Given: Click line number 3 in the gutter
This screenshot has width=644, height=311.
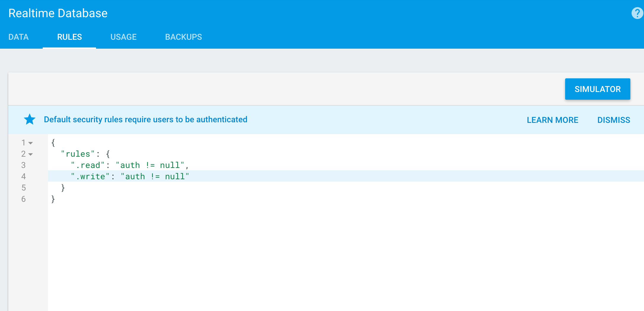Looking at the screenshot, I should [x=23, y=165].
